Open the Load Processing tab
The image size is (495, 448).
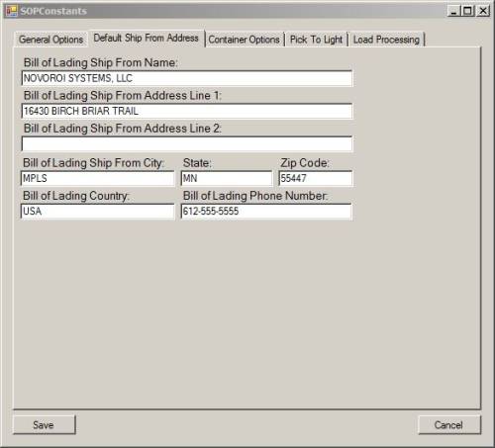pyautogui.click(x=386, y=40)
